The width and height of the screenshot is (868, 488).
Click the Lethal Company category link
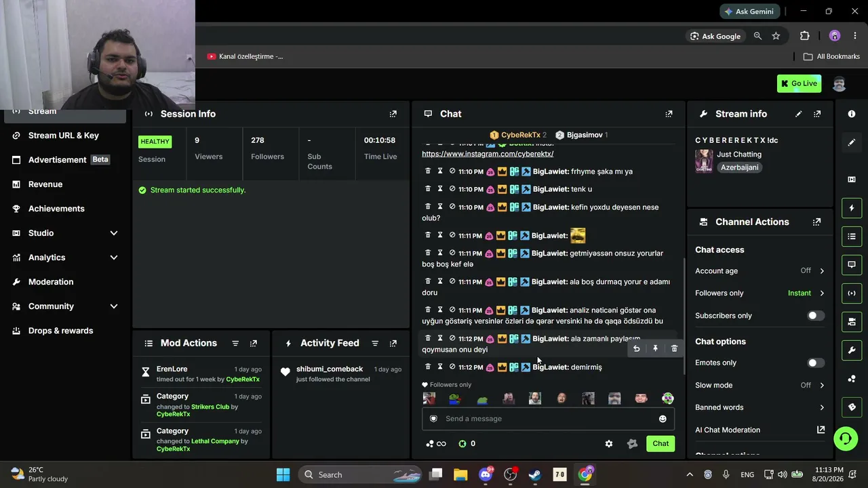(215, 441)
